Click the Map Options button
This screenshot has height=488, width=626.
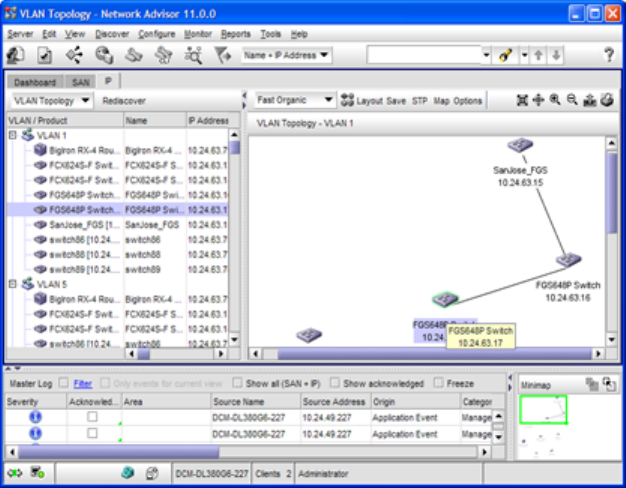tap(458, 101)
